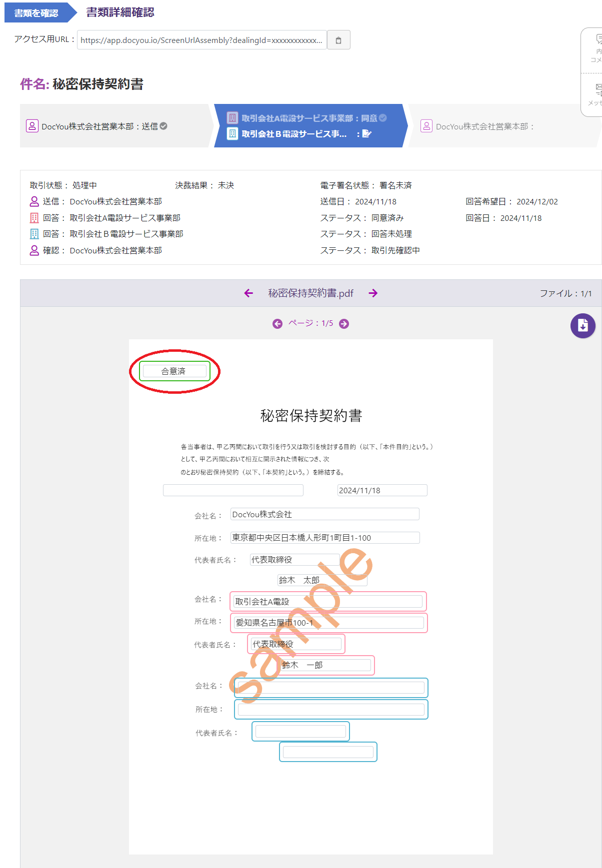Click the checkmark icon next to 同意
Viewport: 602px width, 868px height.
(x=383, y=118)
